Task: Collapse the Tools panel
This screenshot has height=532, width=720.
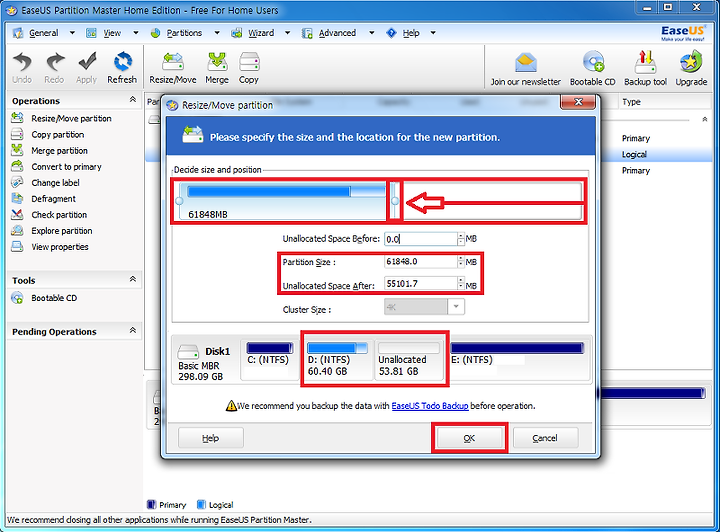Action: (133, 279)
